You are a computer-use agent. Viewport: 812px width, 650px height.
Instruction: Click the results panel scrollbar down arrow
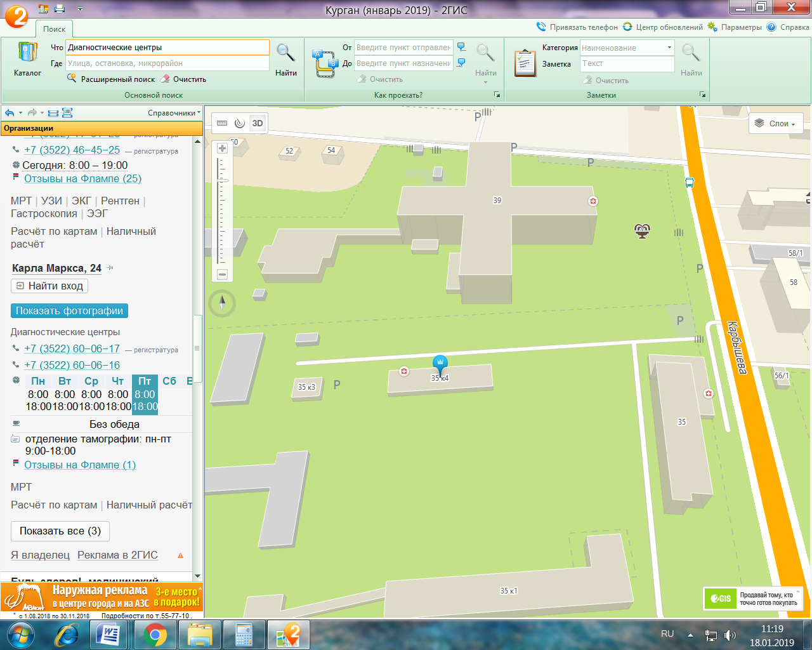197,576
